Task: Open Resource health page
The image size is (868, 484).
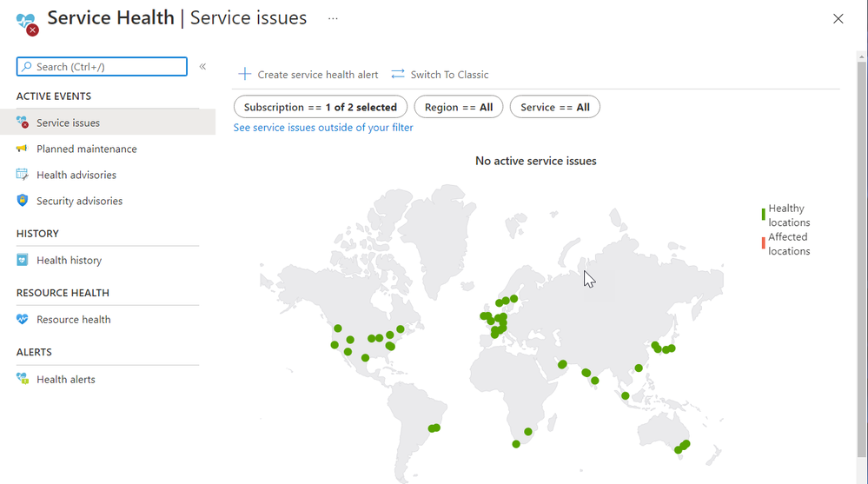Action: [x=74, y=320]
